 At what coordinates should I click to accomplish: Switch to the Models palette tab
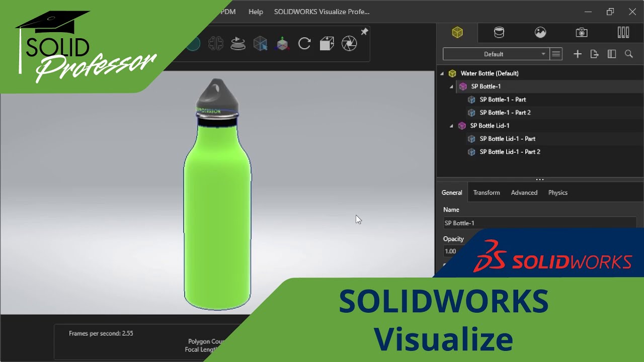point(457,33)
